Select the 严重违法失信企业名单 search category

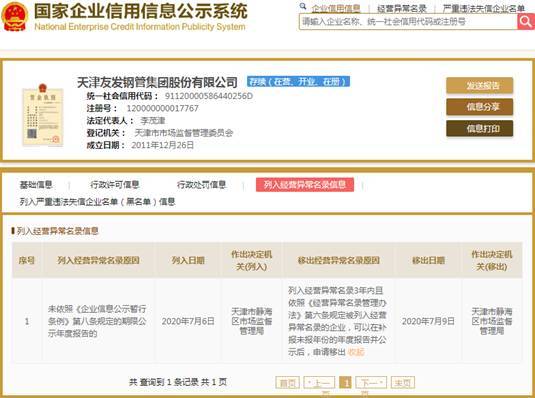click(x=484, y=9)
